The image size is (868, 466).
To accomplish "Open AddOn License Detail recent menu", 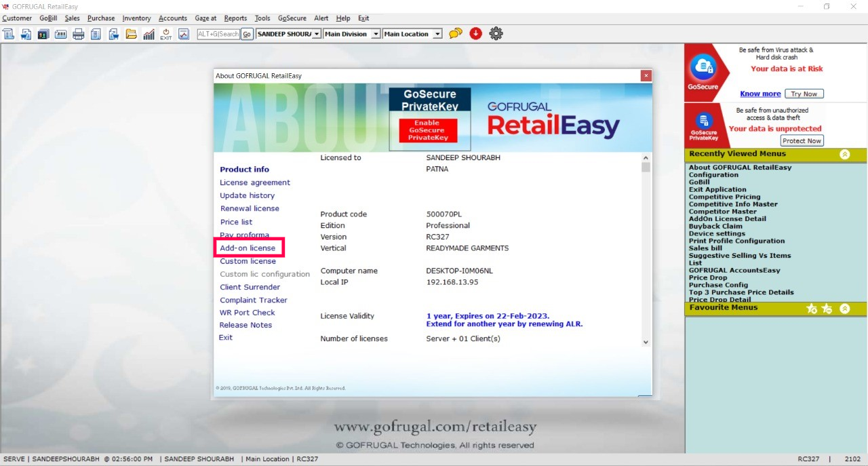I will pos(728,219).
